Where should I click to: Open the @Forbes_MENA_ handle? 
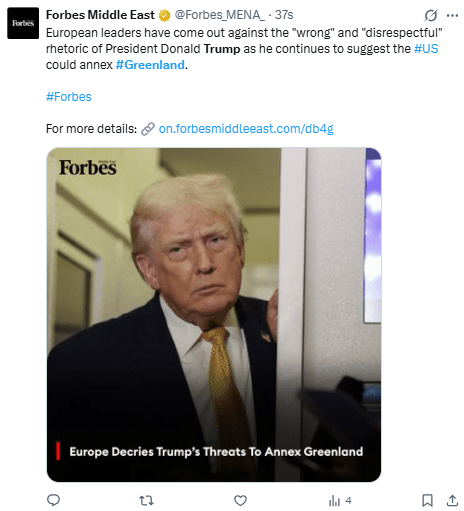[x=220, y=15]
